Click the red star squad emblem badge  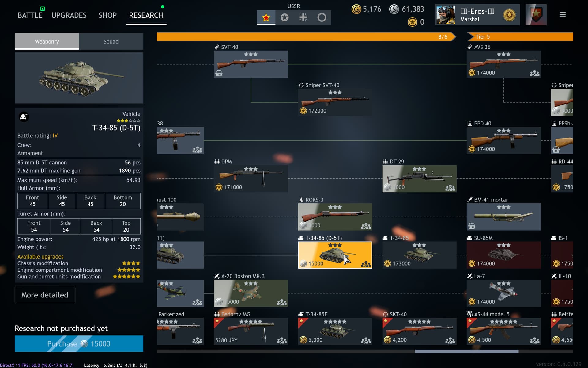pyautogui.click(x=536, y=15)
